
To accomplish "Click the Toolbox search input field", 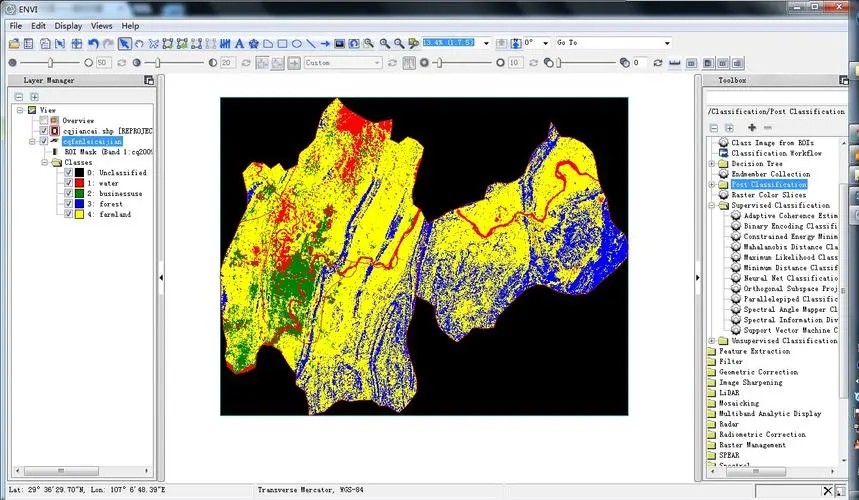I will coord(777,97).
